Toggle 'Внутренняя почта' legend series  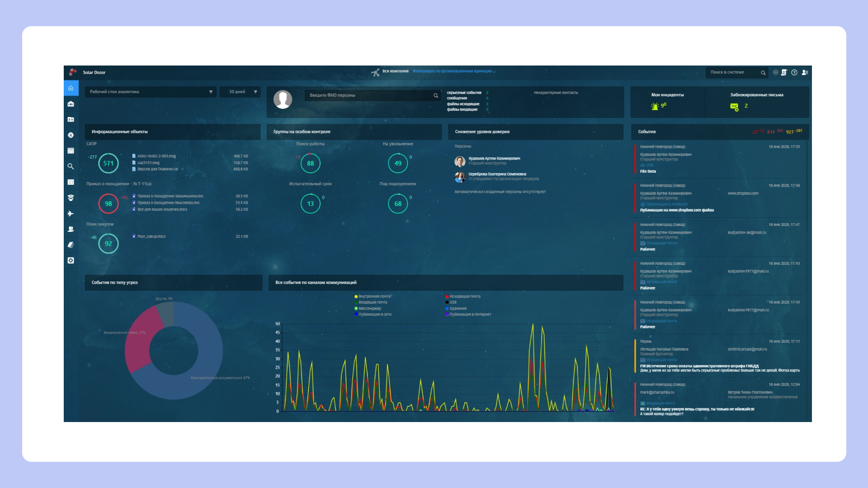pyautogui.click(x=373, y=296)
